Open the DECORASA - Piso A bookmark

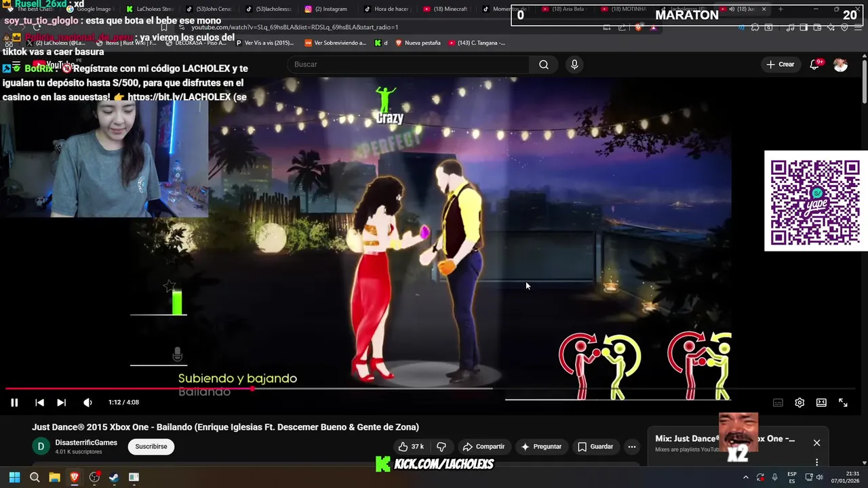point(196,43)
